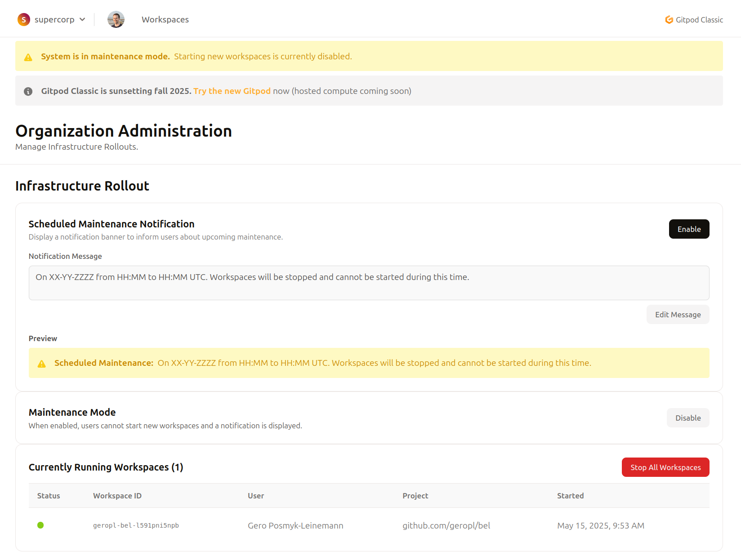Click the supercorp organization avatar icon
Viewport: 741px width, 560px height.
click(24, 20)
